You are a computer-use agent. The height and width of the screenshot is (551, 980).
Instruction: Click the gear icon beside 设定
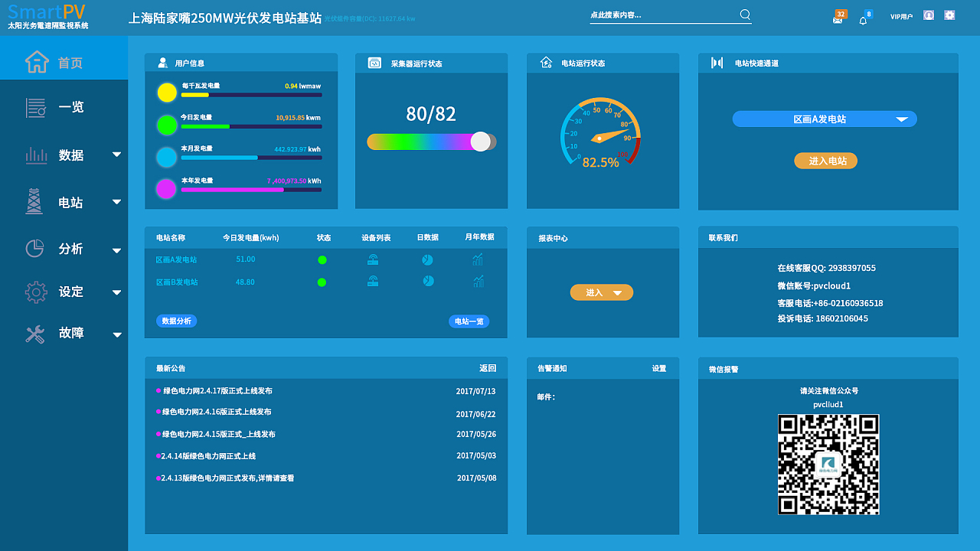click(36, 292)
